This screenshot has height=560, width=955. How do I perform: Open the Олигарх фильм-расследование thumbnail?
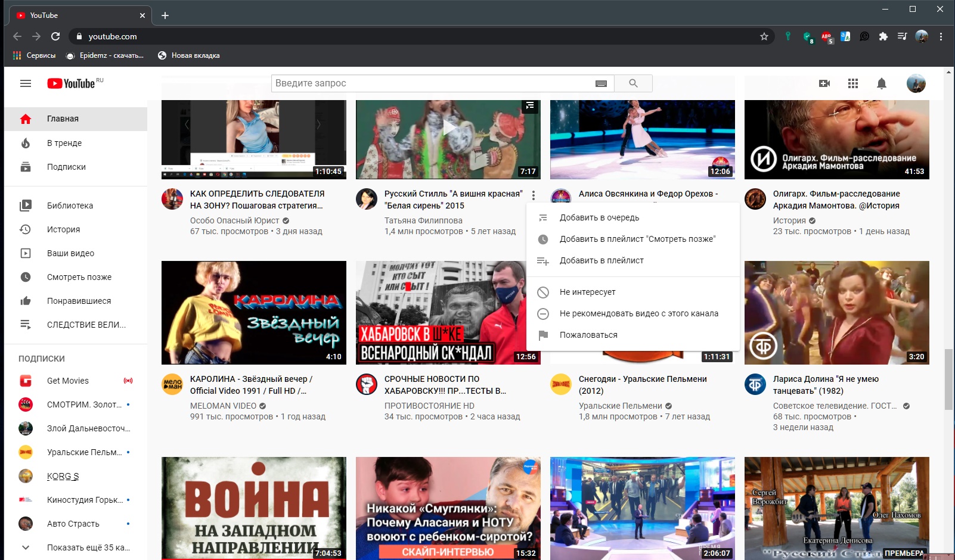[x=837, y=139]
